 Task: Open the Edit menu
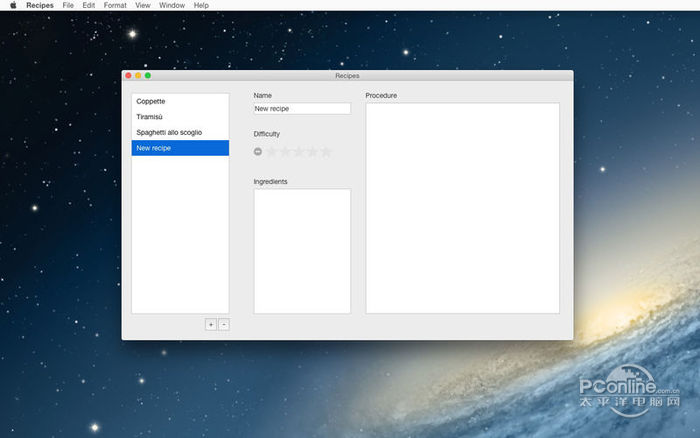(x=89, y=6)
